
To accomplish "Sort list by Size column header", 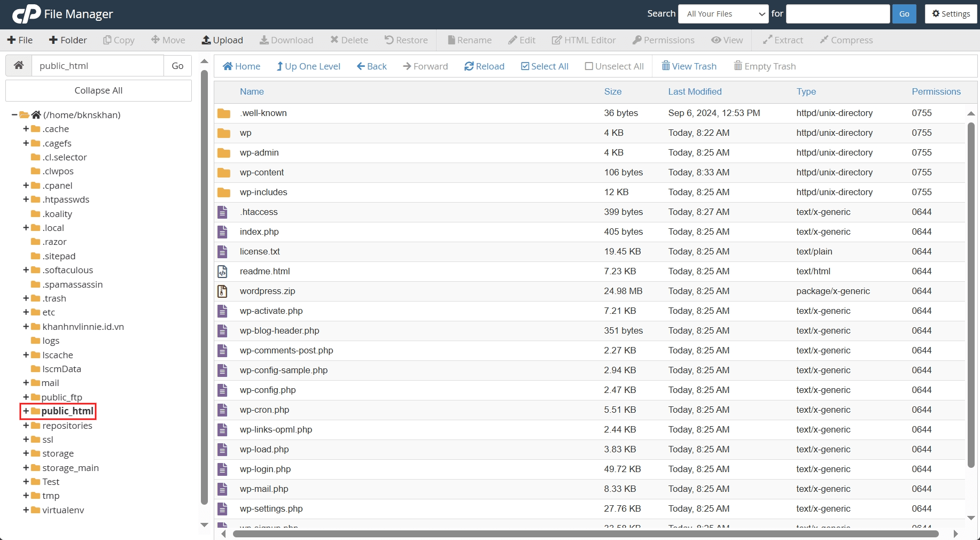I will (612, 91).
